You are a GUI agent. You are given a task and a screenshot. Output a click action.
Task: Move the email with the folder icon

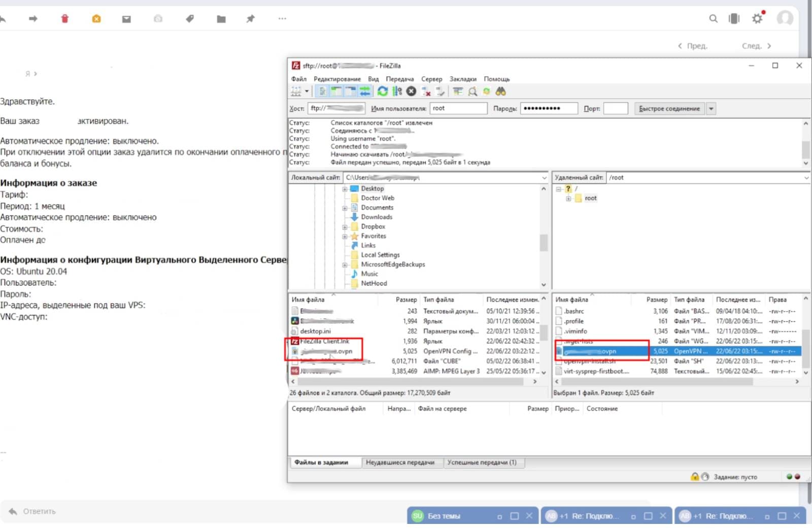[x=221, y=19]
